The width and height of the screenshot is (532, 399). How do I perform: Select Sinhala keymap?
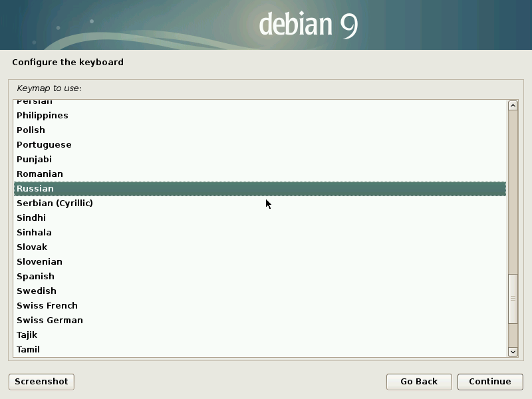[x=260, y=232]
